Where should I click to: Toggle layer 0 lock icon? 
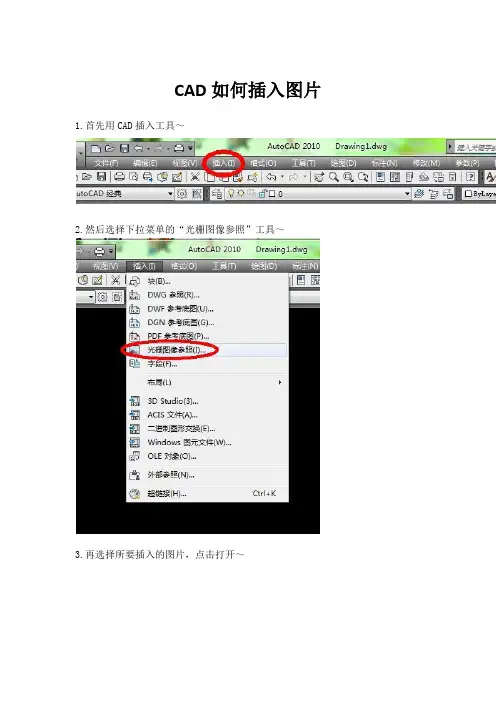click(x=262, y=193)
